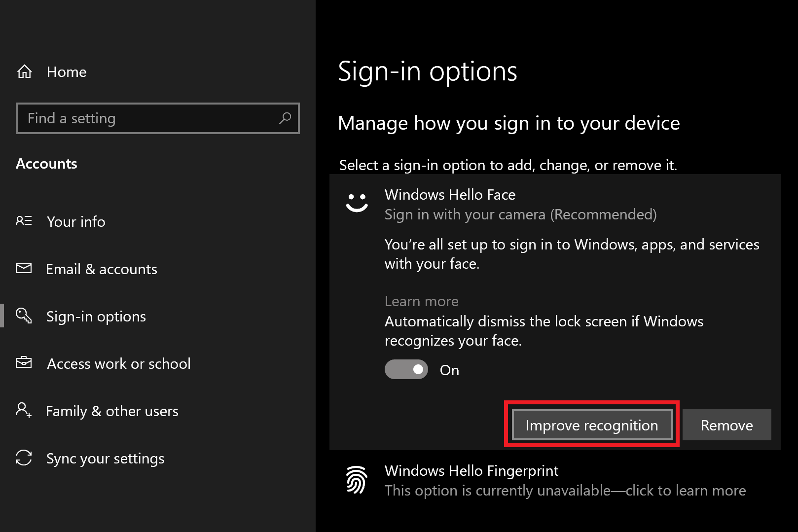Viewport: 798px width, 532px height.
Task: Click the magnifier icon in search box
Action: pos(285,118)
